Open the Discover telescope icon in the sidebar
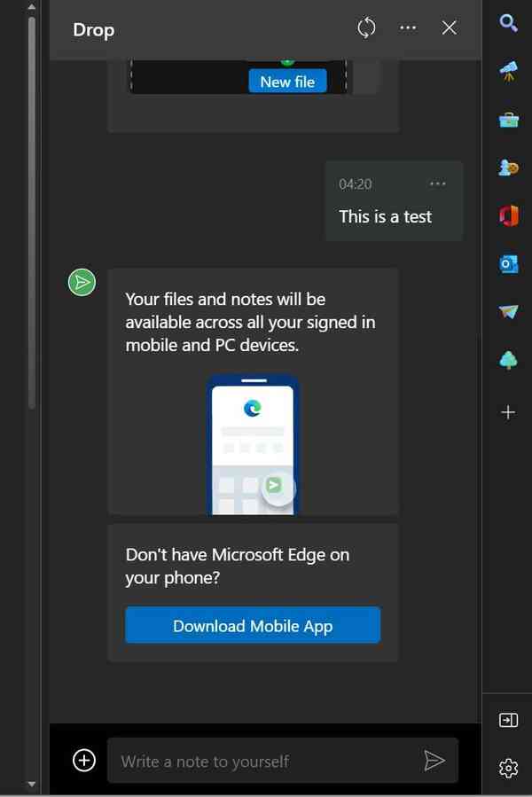The width and height of the screenshot is (532, 797). 508,73
